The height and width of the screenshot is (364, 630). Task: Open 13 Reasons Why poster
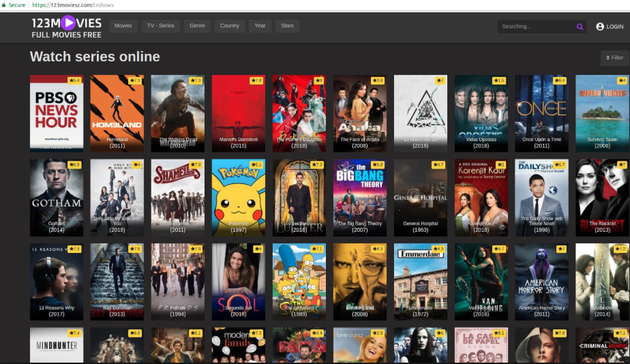(57, 282)
